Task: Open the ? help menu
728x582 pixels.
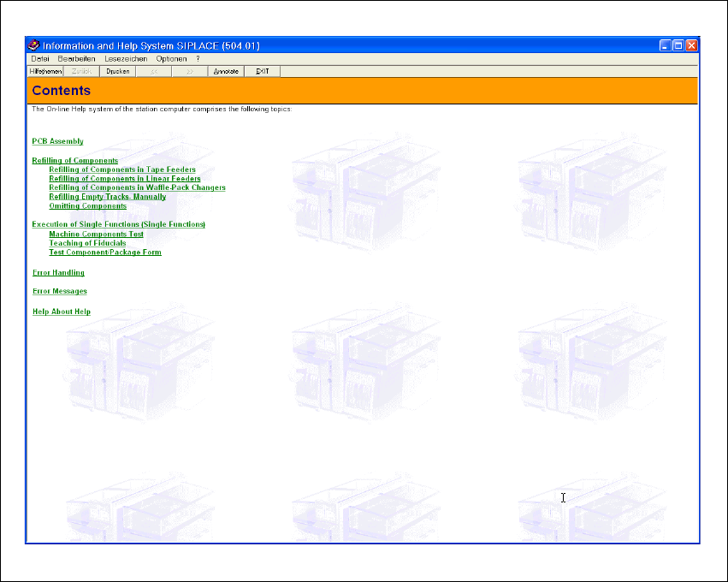Action: (198, 59)
